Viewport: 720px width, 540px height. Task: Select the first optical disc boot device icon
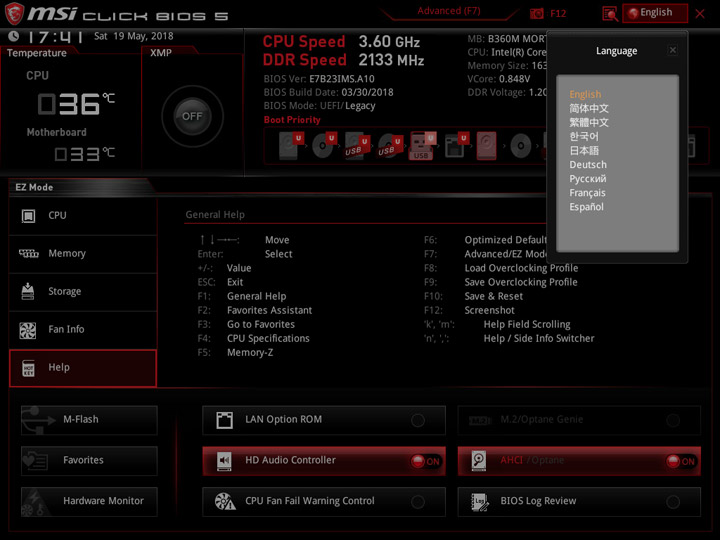click(x=324, y=145)
